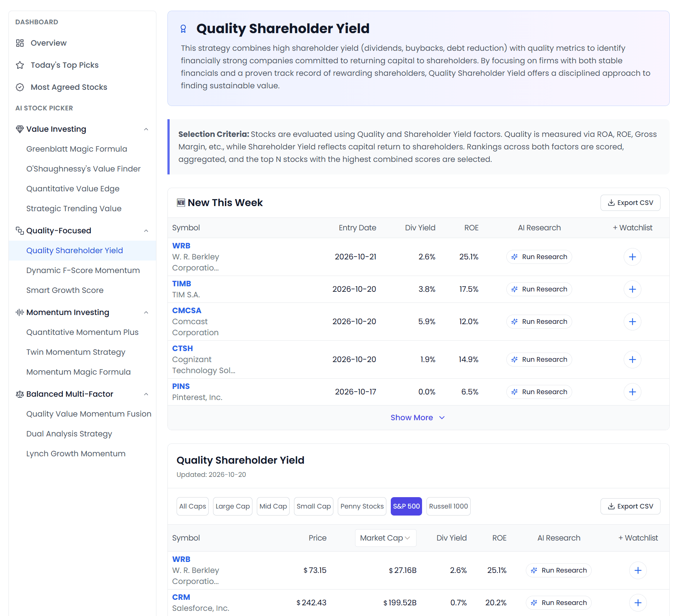
Task: Run Research for TIMB
Action: [539, 289]
